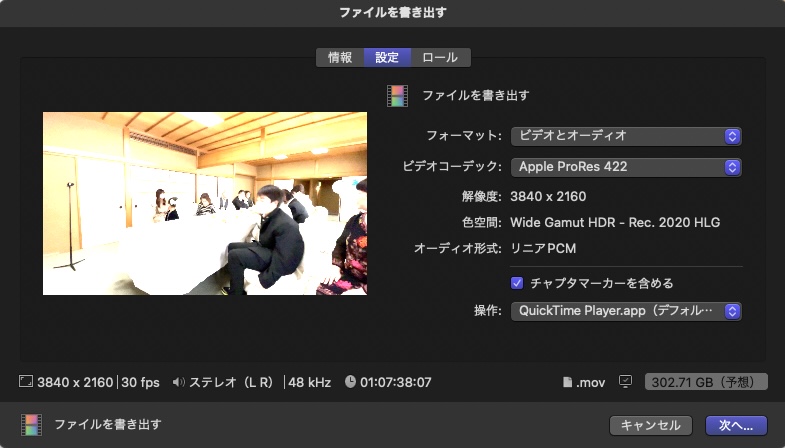The image size is (785, 448).
Task: Click the film strip icon beside the export title
Action: click(397, 95)
